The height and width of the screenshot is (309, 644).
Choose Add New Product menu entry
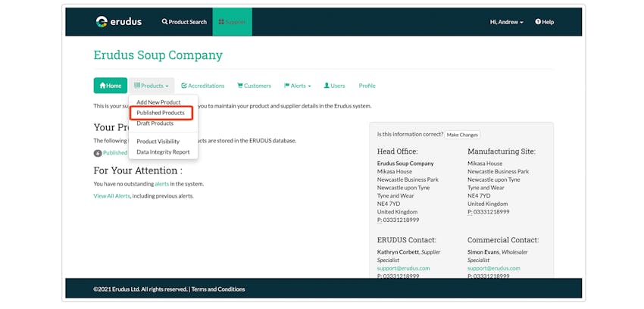click(x=158, y=102)
